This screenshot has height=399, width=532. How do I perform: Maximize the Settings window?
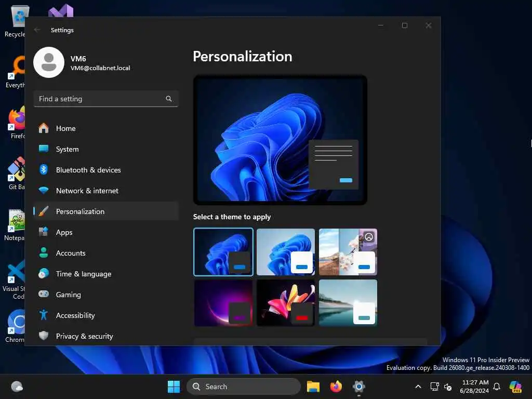(x=404, y=25)
